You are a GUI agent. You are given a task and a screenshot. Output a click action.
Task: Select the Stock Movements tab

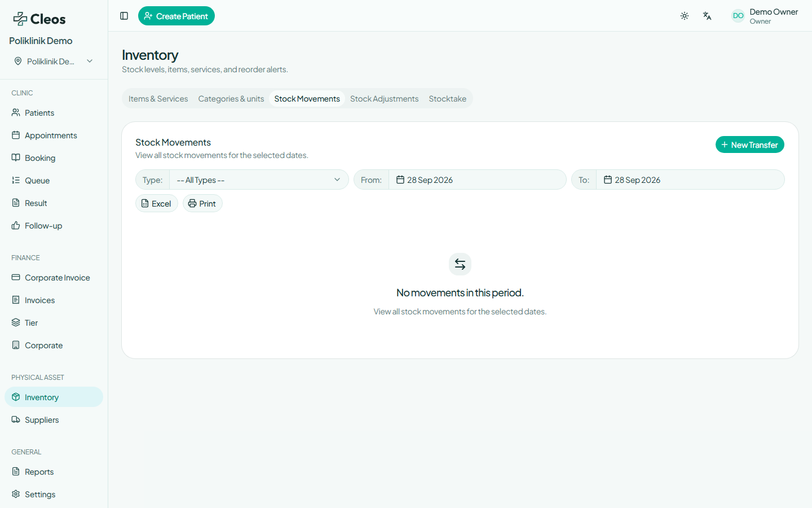[x=307, y=99]
